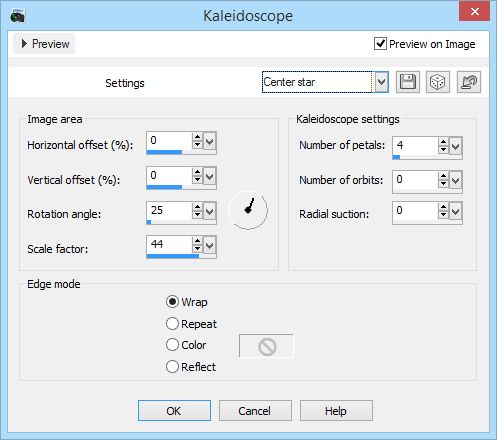This screenshot has height=440, width=497.
Task: Click the Reset to default icon
Action: 469,82
